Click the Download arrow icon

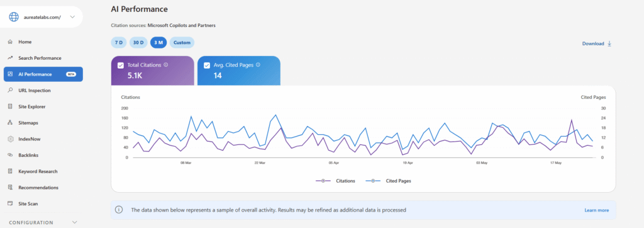click(609, 43)
